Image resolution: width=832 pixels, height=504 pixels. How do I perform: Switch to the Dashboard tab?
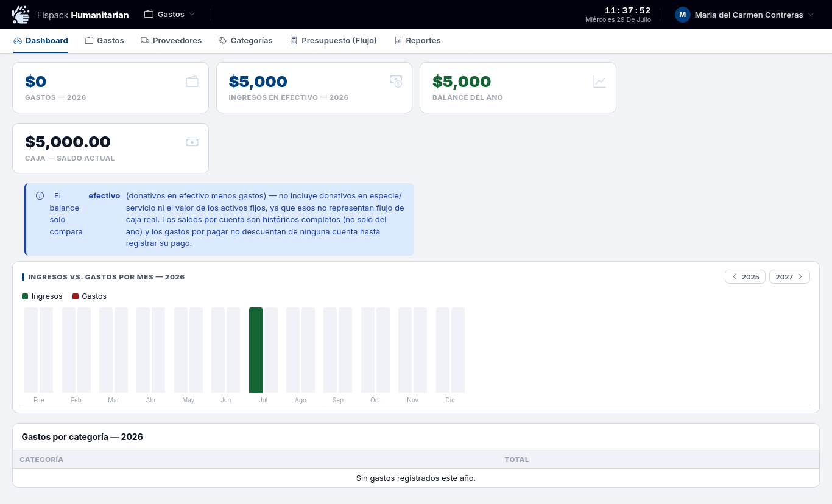click(41, 40)
